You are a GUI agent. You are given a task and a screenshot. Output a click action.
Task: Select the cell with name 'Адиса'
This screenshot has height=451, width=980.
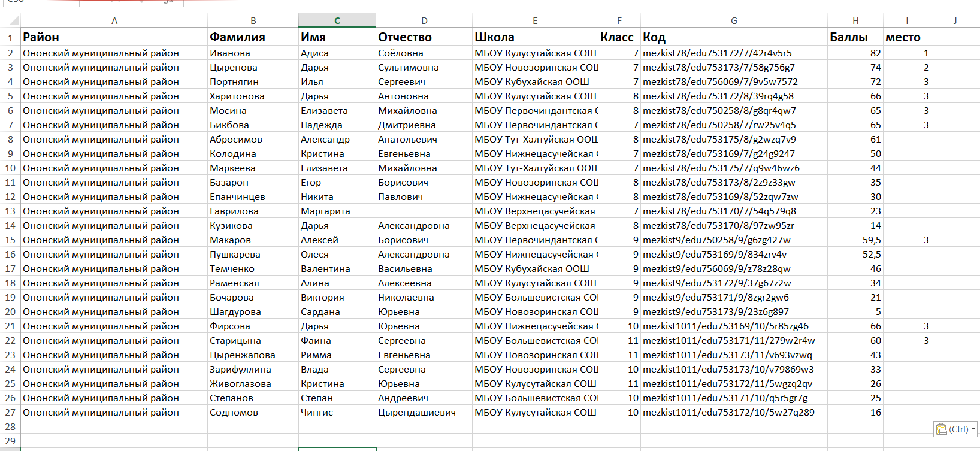[x=337, y=53]
